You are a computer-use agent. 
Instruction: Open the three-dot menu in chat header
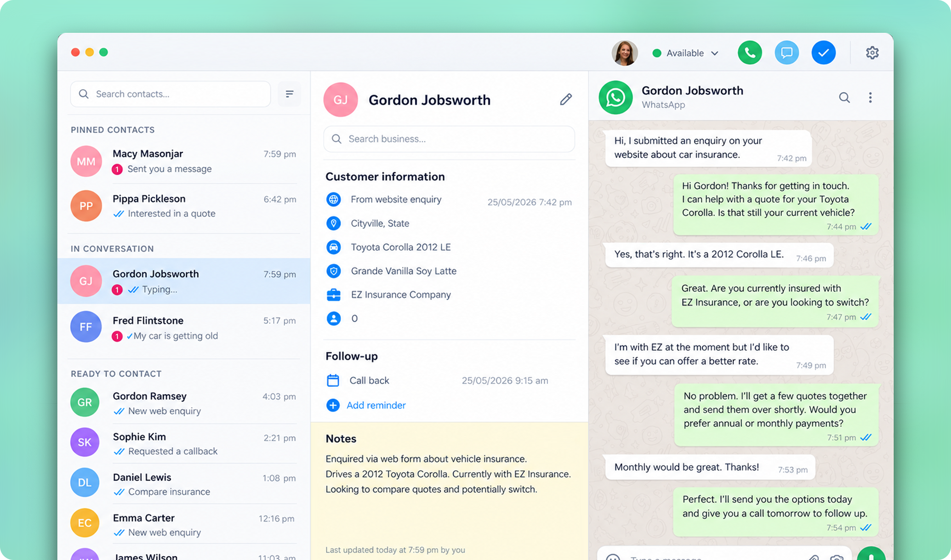pos(870,98)
